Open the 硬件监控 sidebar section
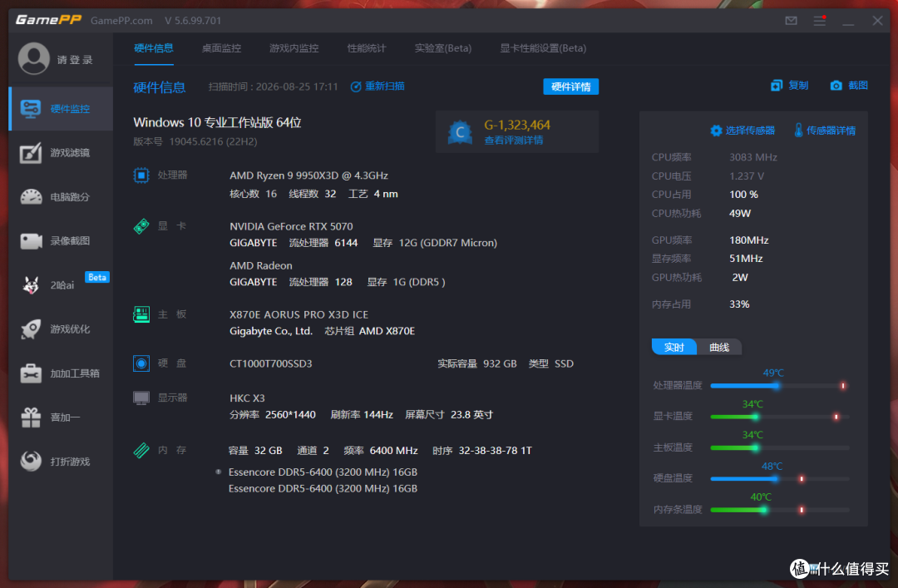The width and height of the screenshot is (898, 588). [x=62, y=109]
